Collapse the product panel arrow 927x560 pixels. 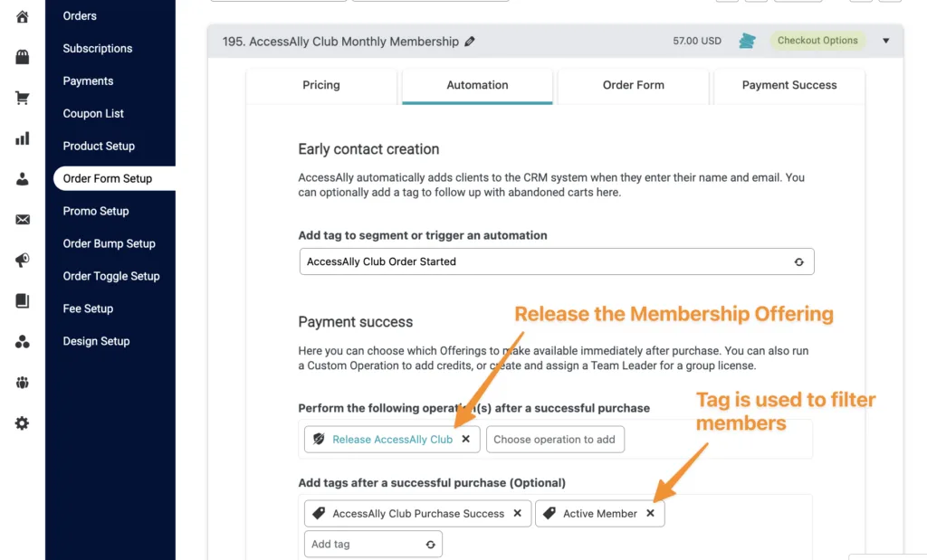[x=885, y=41]
